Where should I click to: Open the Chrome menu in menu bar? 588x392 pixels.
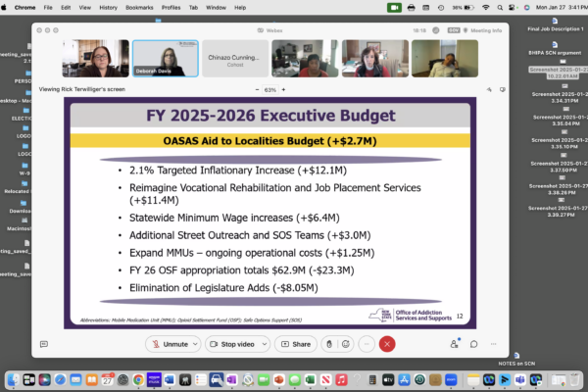[24, 8]
